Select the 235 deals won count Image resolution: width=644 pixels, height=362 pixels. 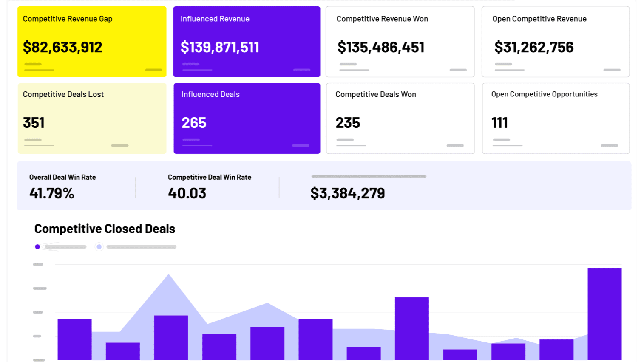[x=348, y=123]
